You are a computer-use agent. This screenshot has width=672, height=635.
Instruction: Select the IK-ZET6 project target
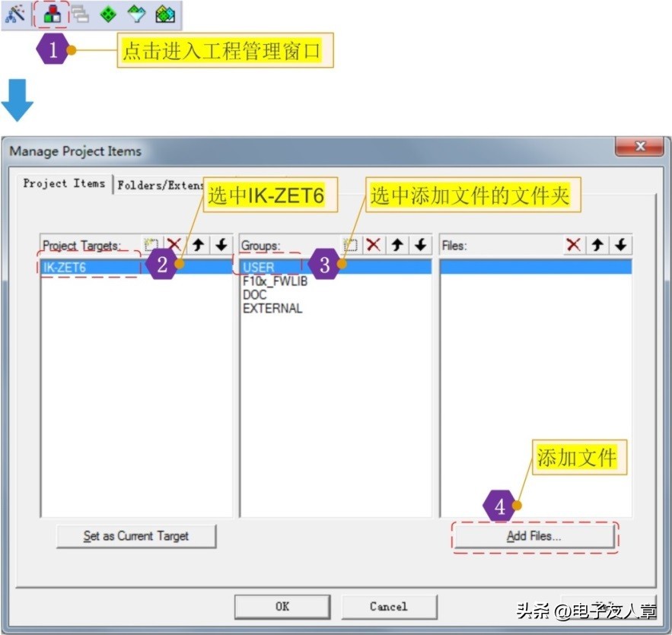click(136, 267)
